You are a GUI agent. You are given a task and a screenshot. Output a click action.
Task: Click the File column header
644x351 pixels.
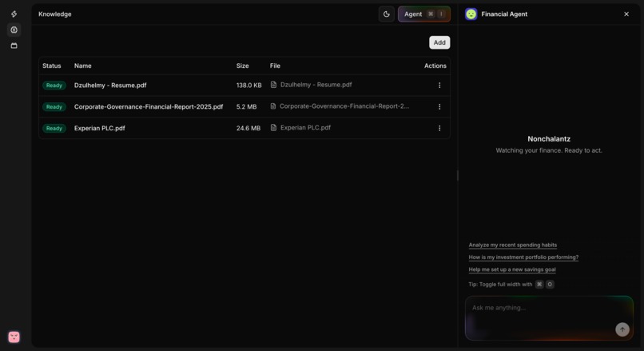point(275,66)
